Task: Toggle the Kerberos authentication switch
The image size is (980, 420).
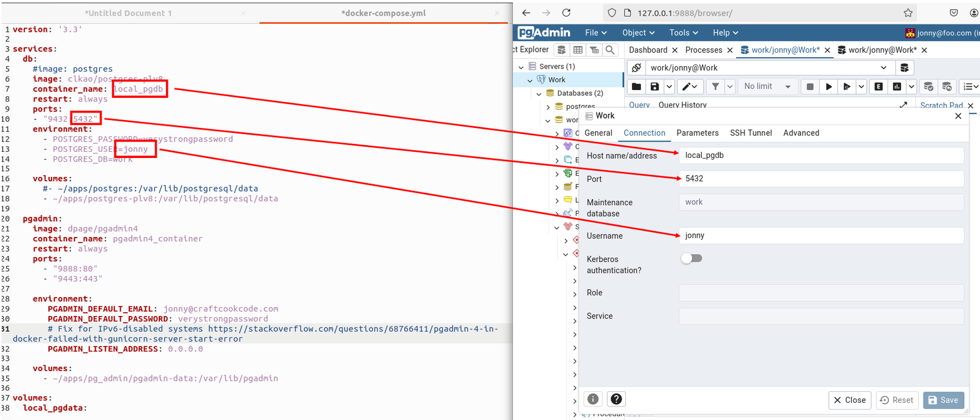Action: click(x=692, y=258)
